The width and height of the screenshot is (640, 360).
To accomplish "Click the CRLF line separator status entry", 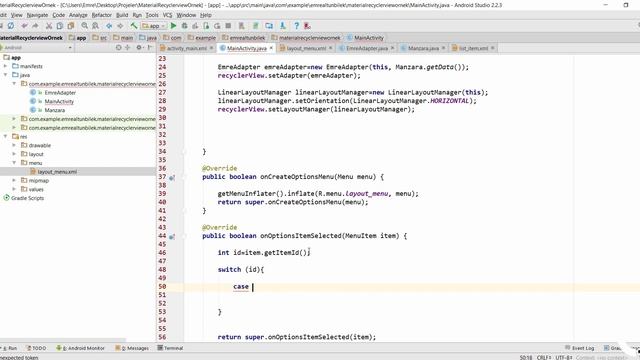I will [544, 358].
